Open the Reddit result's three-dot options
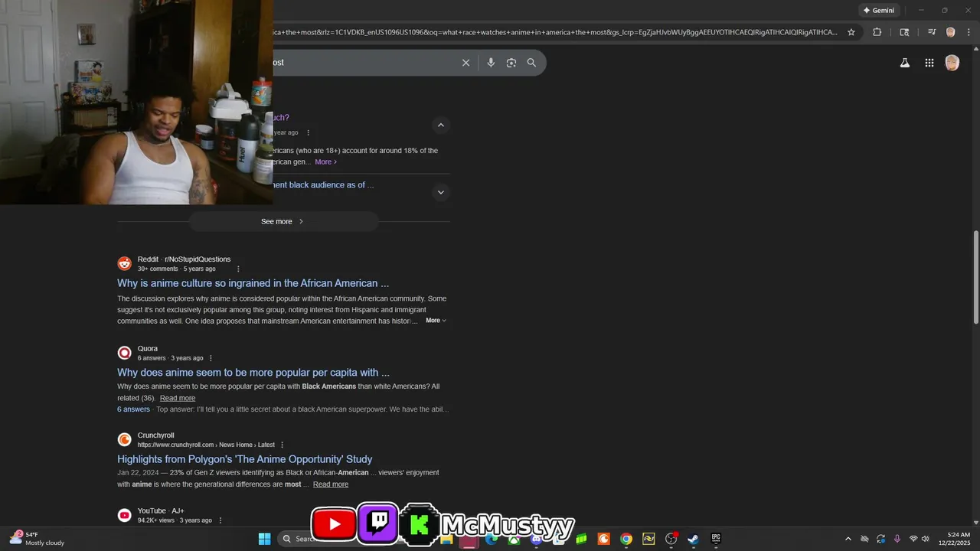980x551 pixels. tap(238, 269)
